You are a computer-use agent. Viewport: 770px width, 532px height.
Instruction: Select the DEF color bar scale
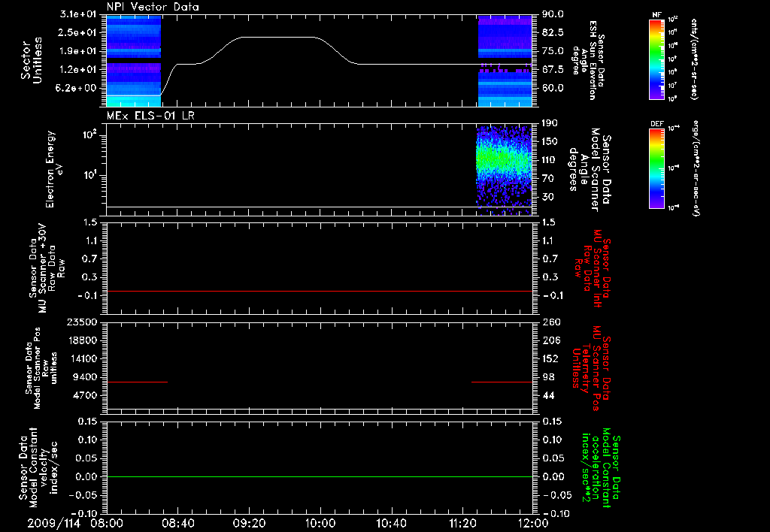click(657, 168)
